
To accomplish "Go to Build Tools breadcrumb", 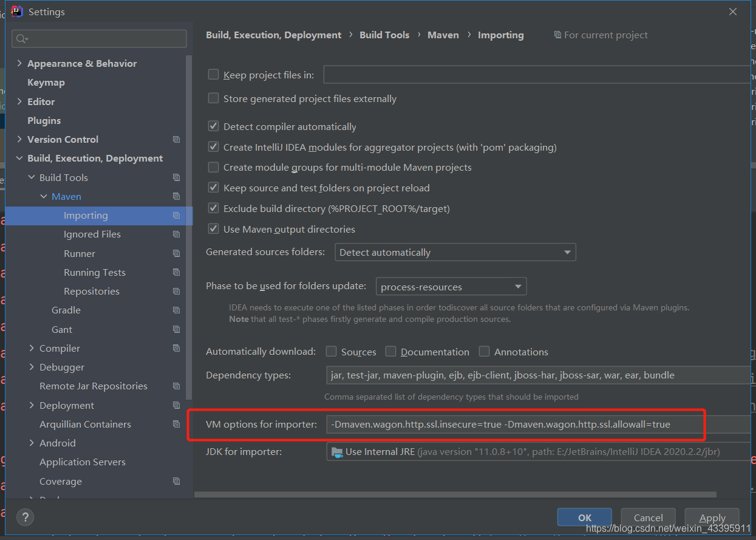I will [384, 35].
